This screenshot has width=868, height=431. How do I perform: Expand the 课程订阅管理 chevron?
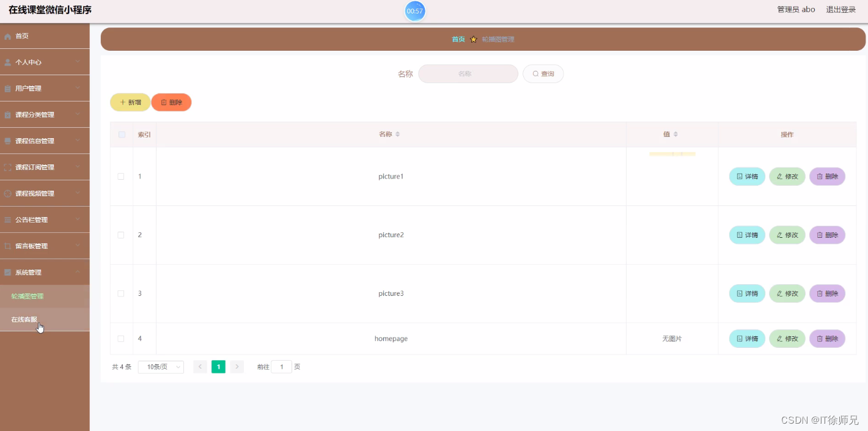(x=78, y=168)
